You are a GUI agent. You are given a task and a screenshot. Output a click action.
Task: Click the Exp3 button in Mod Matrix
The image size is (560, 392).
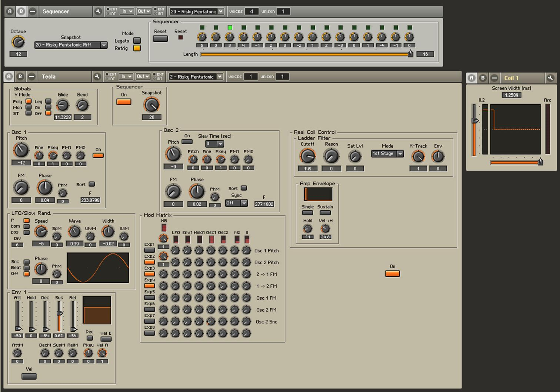[149, 274]
